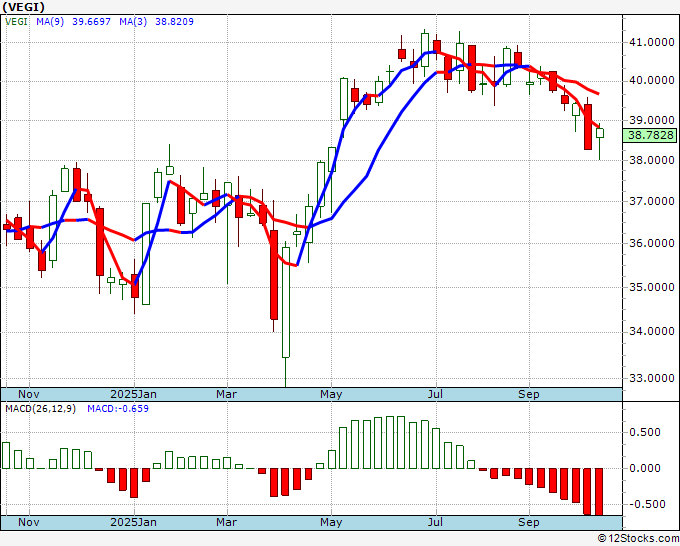Click the (VEGI) chart title
The image size is (680, 546).
pyautogui.click(x=23, y=7)
